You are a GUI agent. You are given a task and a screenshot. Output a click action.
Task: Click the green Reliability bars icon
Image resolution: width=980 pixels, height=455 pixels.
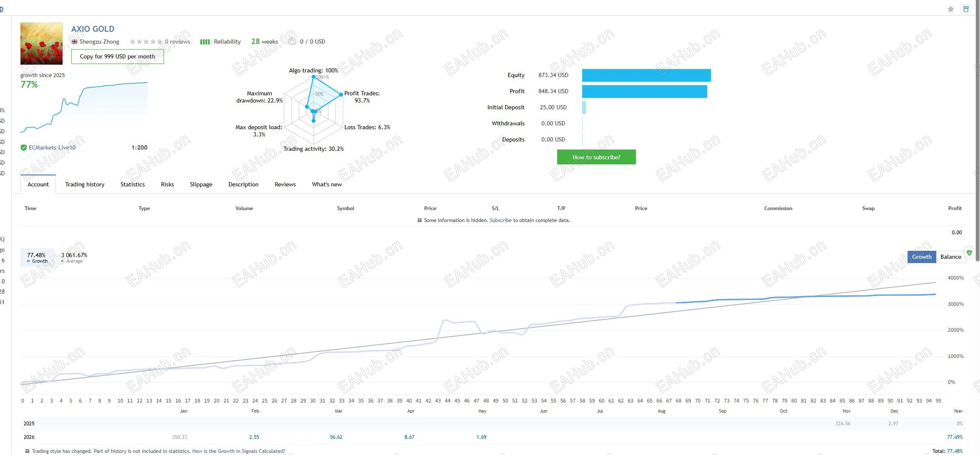(x=205, y=42)
